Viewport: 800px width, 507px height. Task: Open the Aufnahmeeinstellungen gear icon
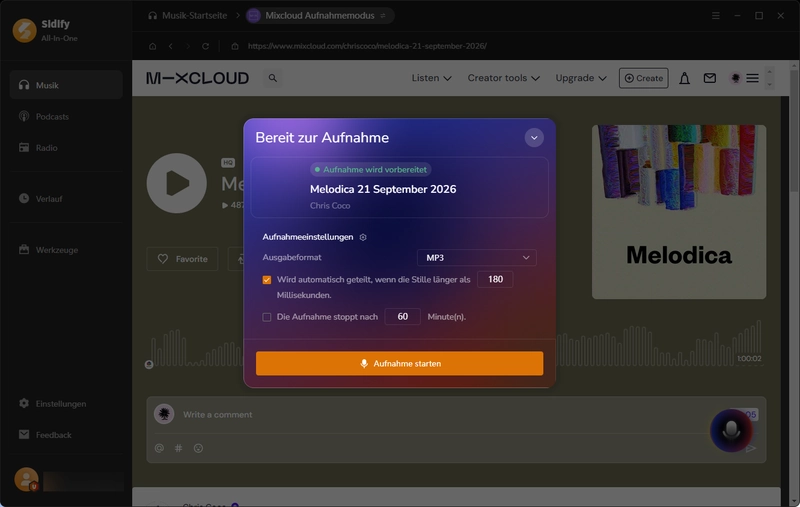363,237
